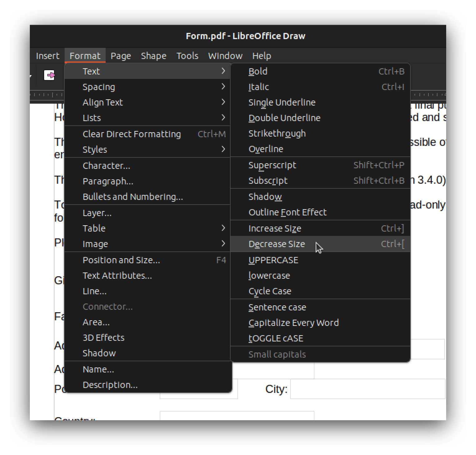Toggle Overline formatting

click(x=320, y=149)
